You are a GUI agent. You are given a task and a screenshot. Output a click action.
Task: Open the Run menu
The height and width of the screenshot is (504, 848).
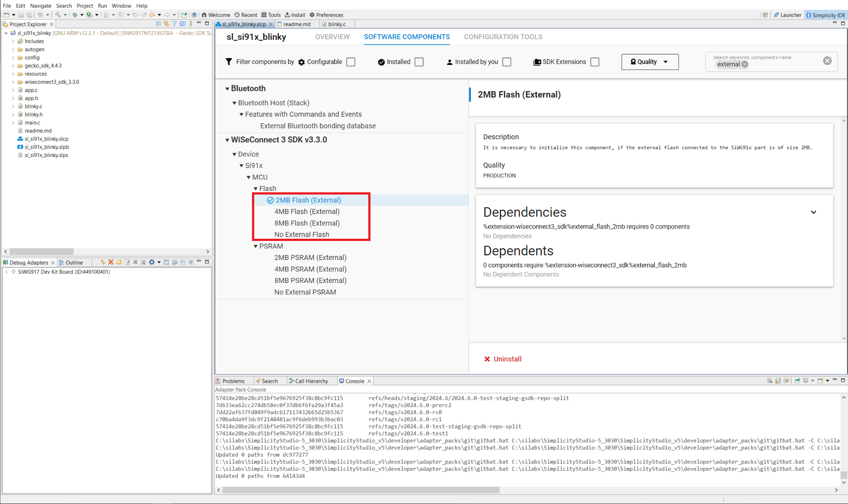point(102,6)
